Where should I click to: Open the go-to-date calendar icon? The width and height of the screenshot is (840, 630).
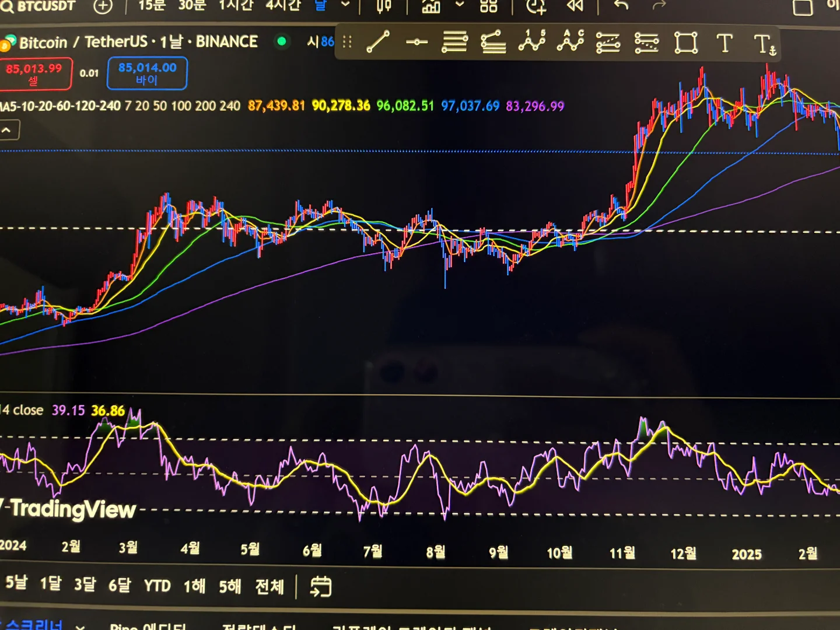[321, 586]
